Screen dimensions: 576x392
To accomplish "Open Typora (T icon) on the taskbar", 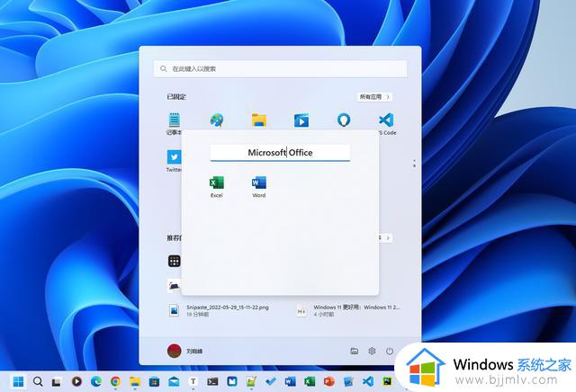I will [193, 382].
